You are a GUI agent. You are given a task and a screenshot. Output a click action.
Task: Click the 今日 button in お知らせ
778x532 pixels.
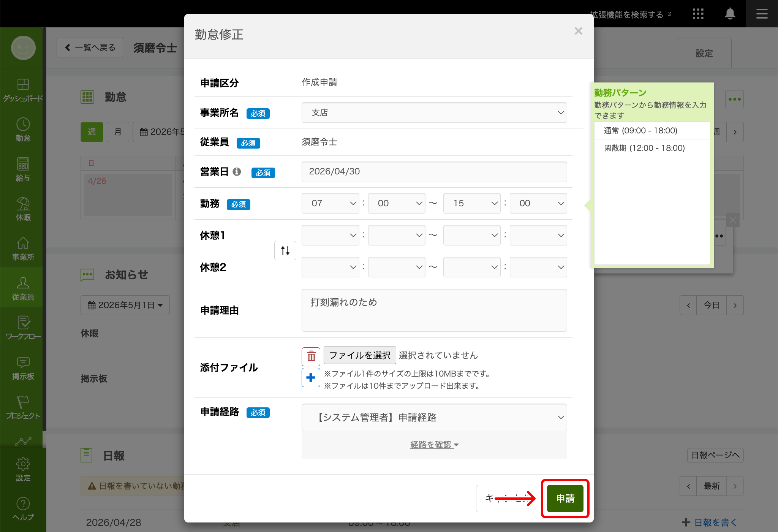[711, 305]
